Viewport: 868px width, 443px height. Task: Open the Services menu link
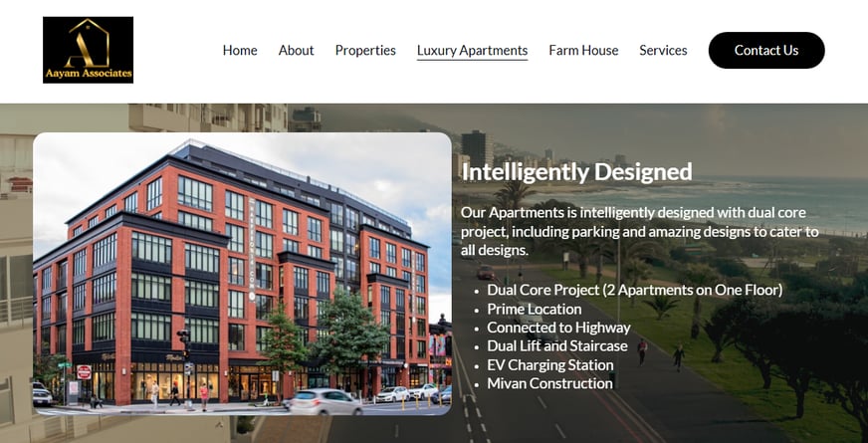coord(663,51)
